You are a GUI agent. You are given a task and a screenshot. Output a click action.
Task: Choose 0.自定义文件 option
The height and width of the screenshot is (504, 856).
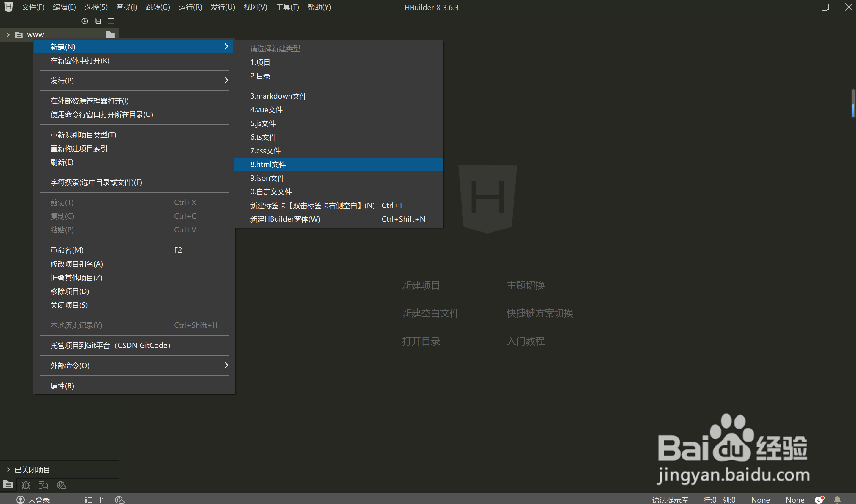coord(338,192)
